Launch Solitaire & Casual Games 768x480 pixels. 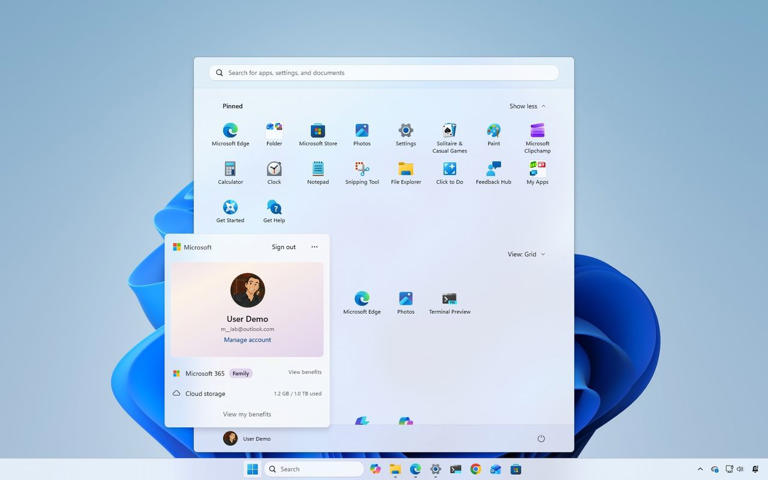pos(450,138)
